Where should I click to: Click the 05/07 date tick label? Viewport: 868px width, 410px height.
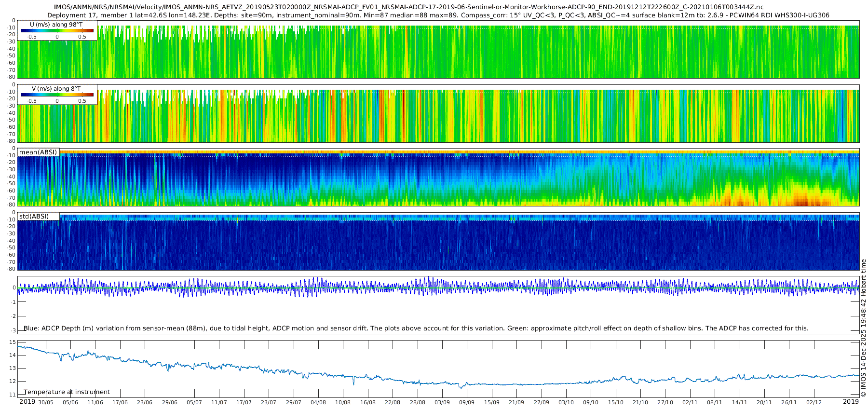pos(194,402)
